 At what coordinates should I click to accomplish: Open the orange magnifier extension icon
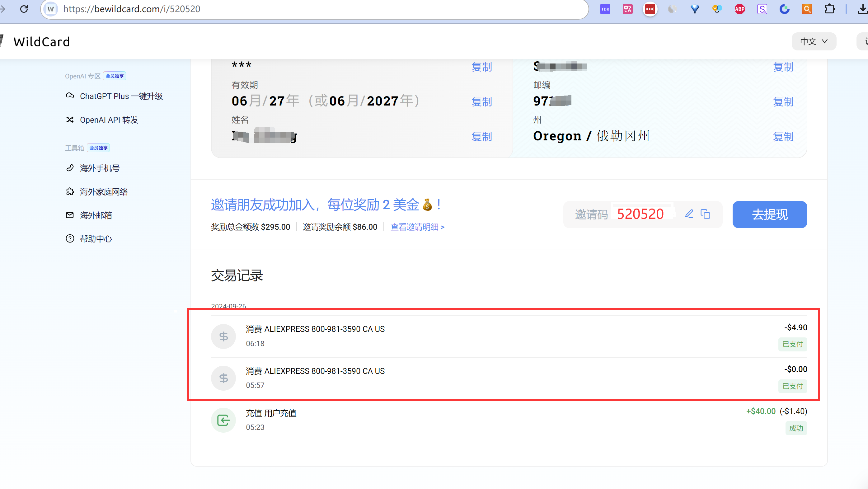click(x=807, y=9)
